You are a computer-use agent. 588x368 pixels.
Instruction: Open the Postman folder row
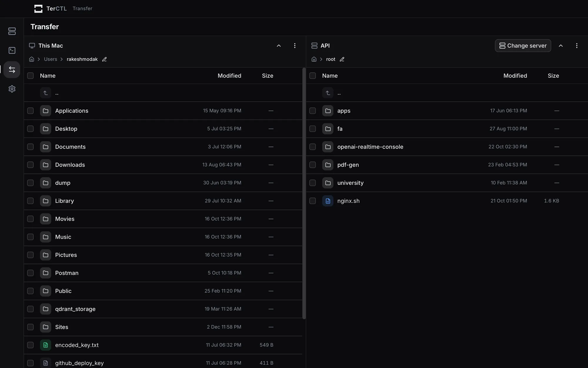(163, 273)
